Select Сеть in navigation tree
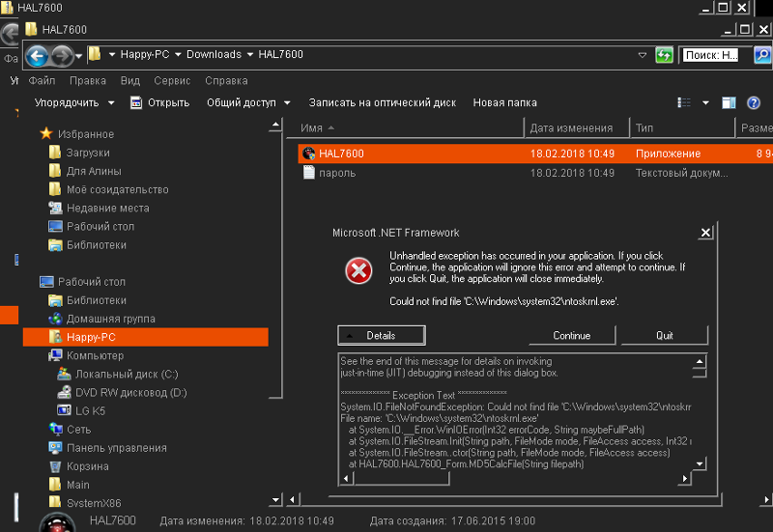773x532 pixels. pyautogui.click(x=70, y=429)
